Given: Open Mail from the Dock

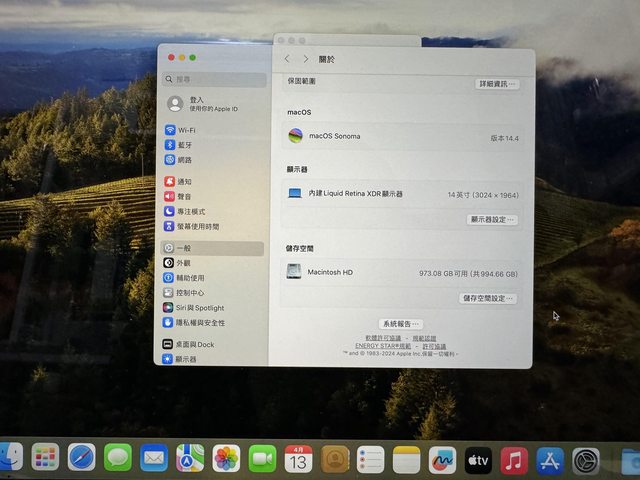Looking at the screenshot, I should click(153, 458).
